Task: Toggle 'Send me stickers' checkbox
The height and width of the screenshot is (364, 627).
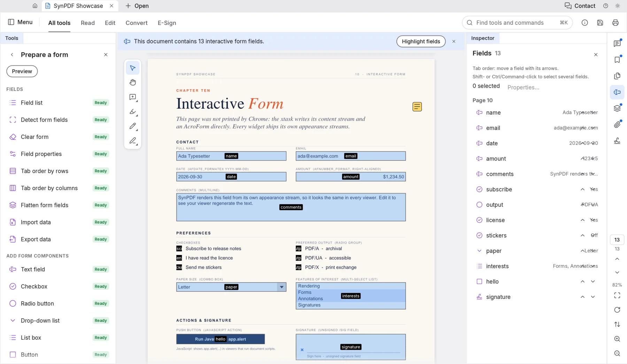Action: [179, 268]
